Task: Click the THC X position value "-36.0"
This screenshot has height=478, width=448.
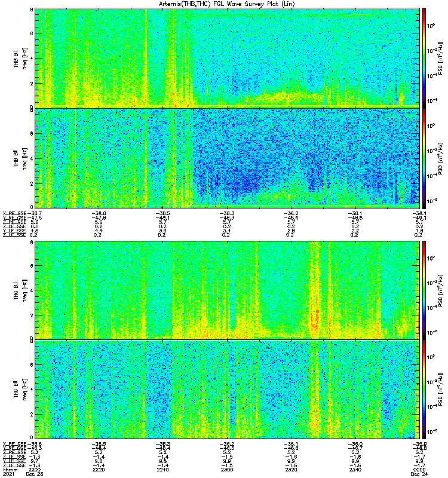Action: tap(355, 444)
